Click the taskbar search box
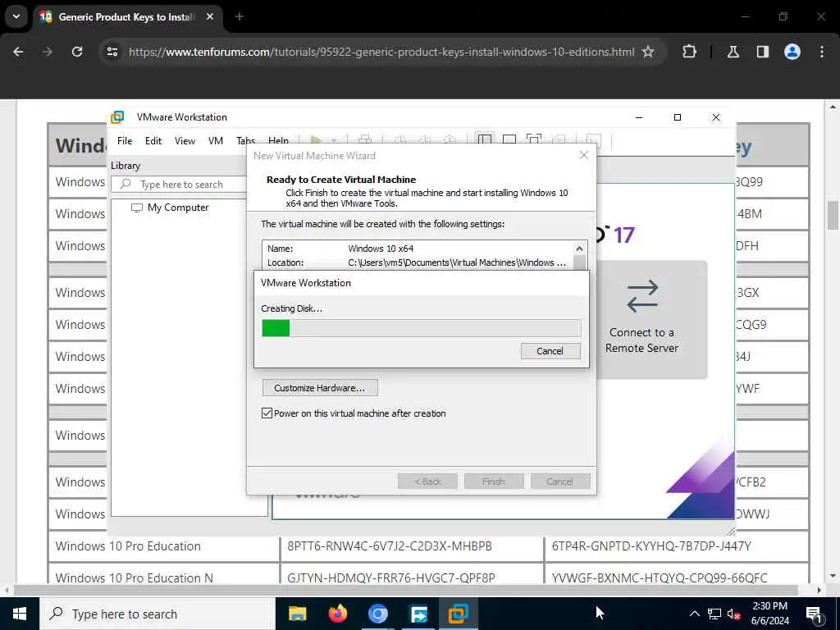 click(157, 614)
